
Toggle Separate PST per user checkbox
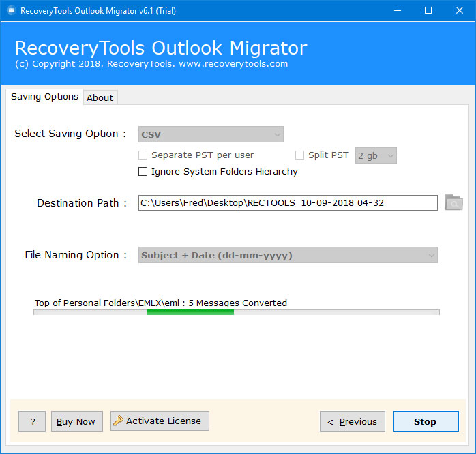pyautogui.click(x=143, y=155)
